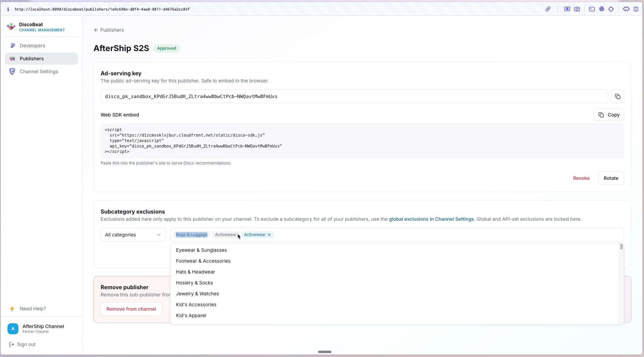Open the All categories dropdown
The height and width of the screenshot is (357, 644).
tap(133, 235)
